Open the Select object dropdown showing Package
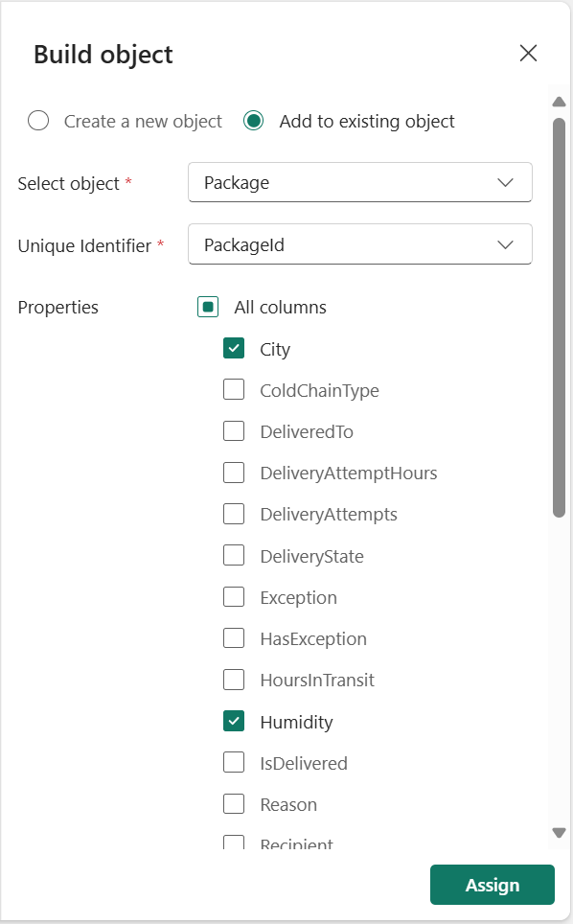This screenshot has width=573, height=924. point(359,182)
